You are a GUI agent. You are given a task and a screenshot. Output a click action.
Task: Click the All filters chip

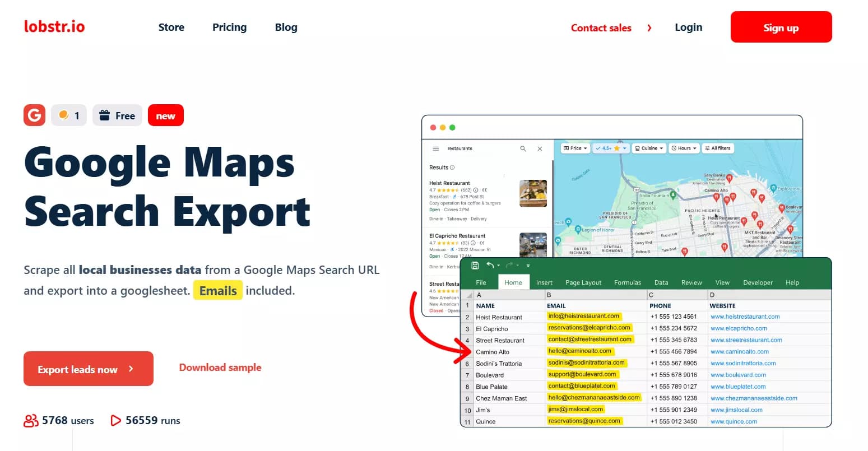click(x=718, y=148)
